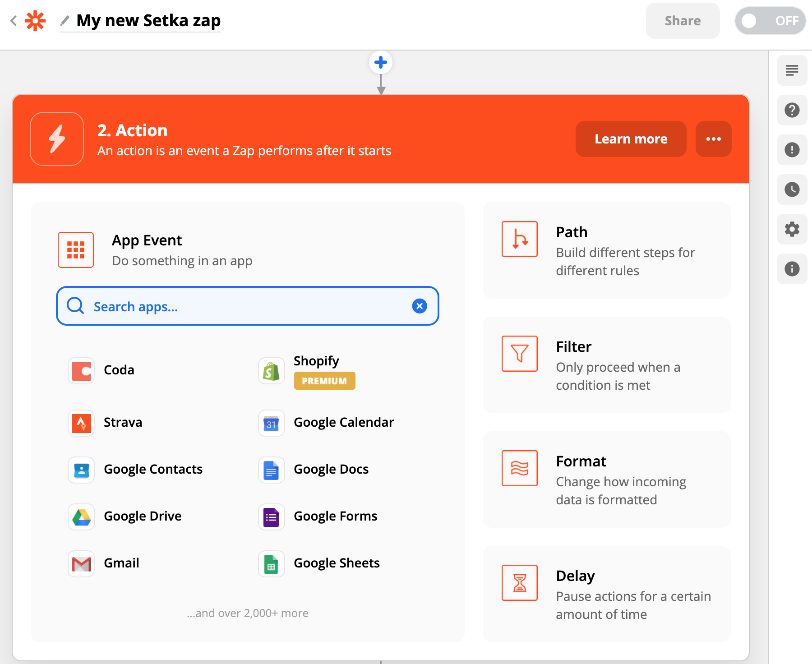Open the help question mark icon
Viewport: 812px width, 664px height.
pos(792,110)
